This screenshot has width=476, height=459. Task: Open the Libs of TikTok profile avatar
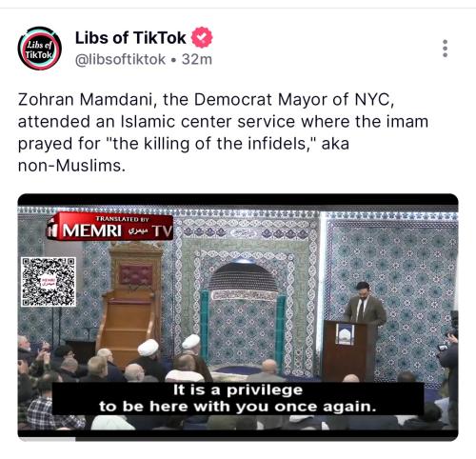pyautogui.click(x=39, y=49)
